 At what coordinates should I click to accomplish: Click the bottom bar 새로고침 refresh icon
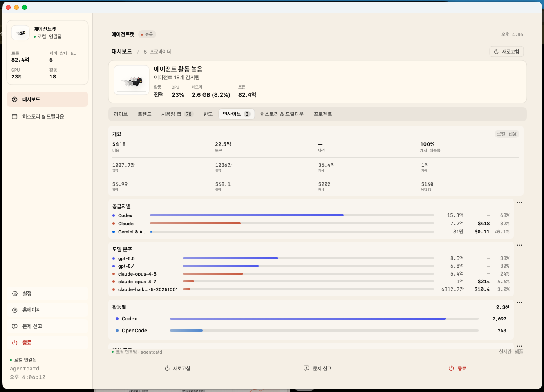click(167, 368)
